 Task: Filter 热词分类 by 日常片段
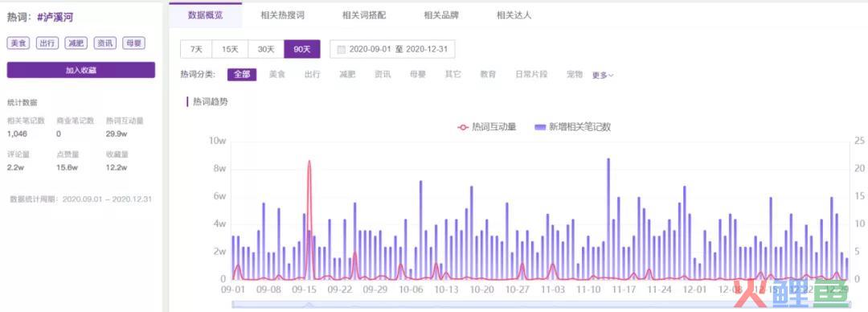[x=531, y=75]
